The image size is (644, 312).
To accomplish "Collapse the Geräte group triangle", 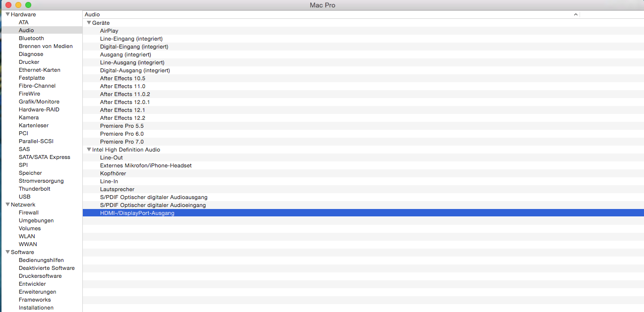I will click(89, 23).
